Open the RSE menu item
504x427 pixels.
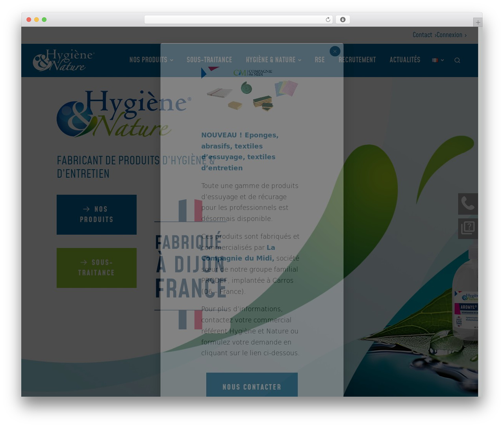point(320,60)
